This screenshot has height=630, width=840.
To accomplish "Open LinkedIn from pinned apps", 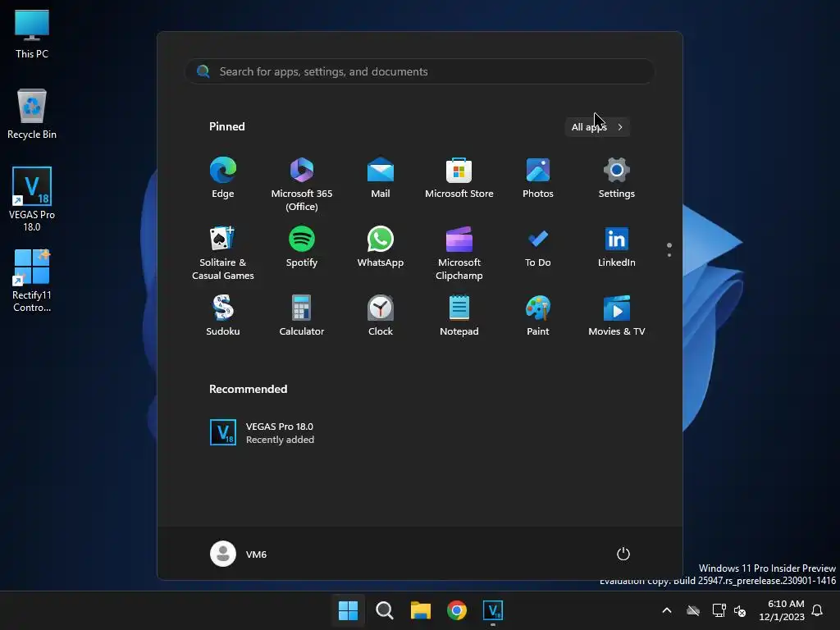I will (617, 247).
